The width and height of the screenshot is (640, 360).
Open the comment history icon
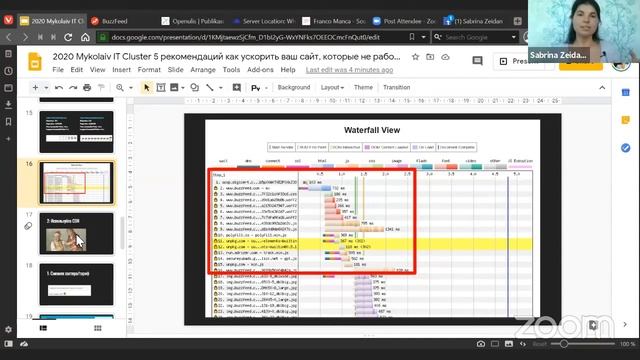point(477,61)
